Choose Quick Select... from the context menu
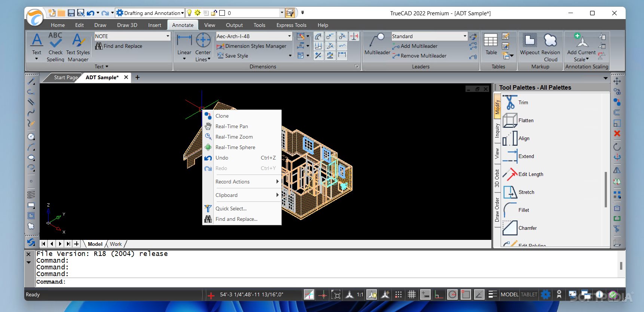644x312 pixels. coord(242,208)
